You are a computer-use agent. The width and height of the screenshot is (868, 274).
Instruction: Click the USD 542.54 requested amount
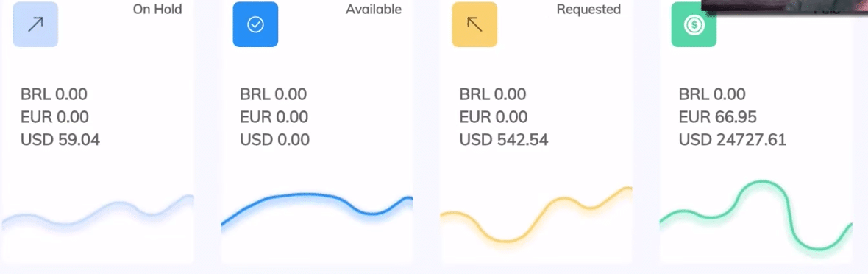[504, 140]
